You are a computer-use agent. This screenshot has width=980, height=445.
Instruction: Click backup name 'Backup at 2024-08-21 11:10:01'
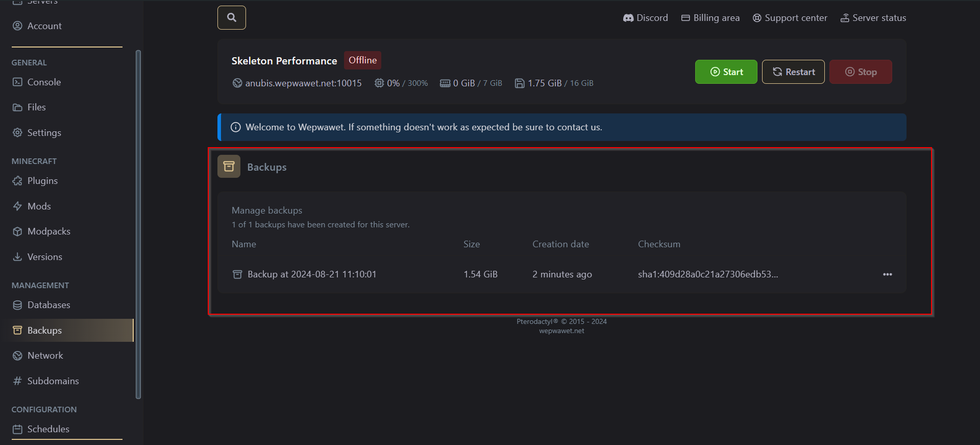(x=312, y=274)
